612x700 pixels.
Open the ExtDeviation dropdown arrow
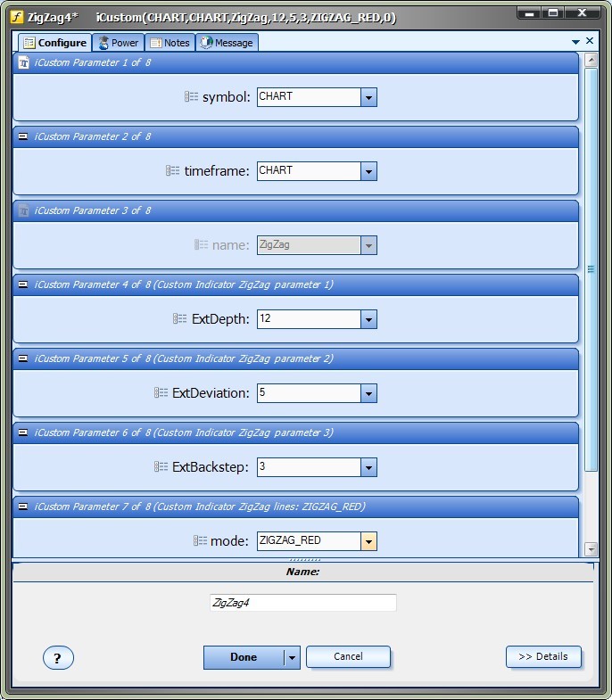pyautogui.click(x=368, y=394)
